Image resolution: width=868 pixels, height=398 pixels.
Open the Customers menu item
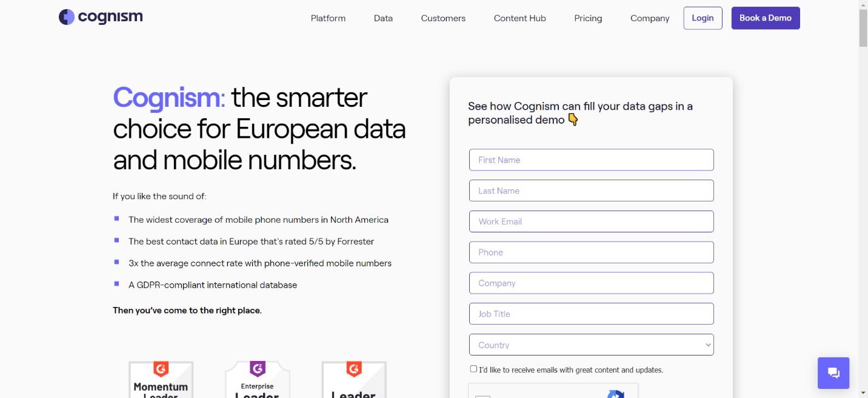click(443, 18)
